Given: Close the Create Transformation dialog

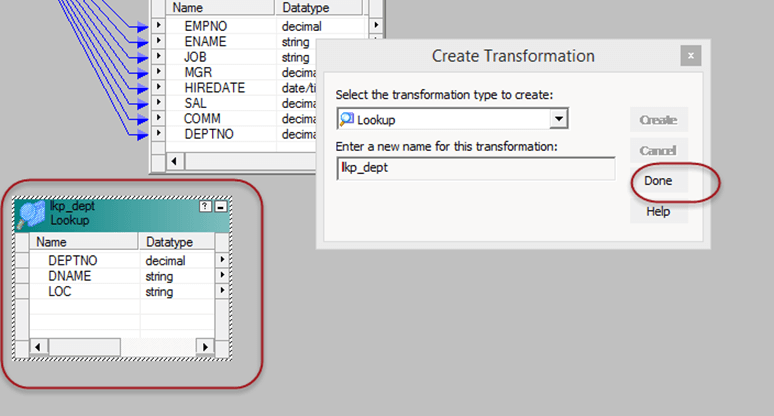Looking at the screenshot, I should coord(689,56).
